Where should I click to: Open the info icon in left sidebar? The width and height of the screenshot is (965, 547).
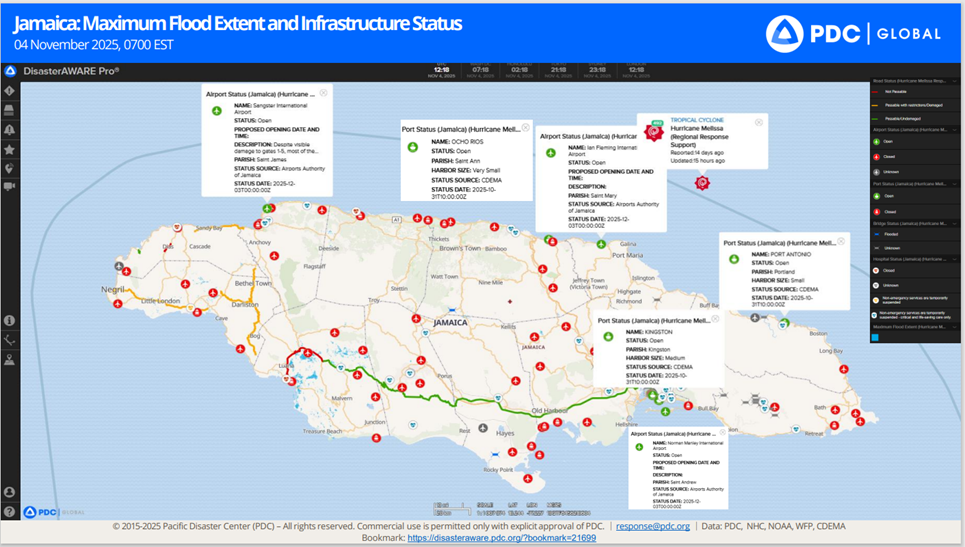click(10, 321)
